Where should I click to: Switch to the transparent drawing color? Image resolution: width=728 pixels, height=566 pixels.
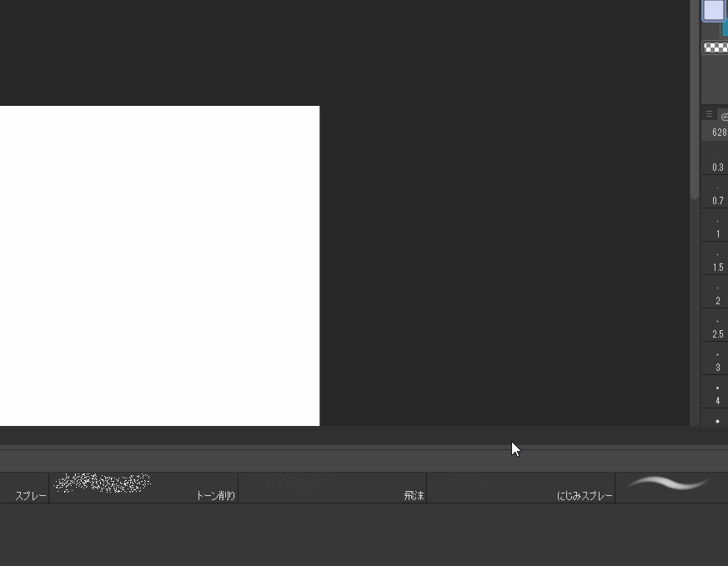(714, 47)
